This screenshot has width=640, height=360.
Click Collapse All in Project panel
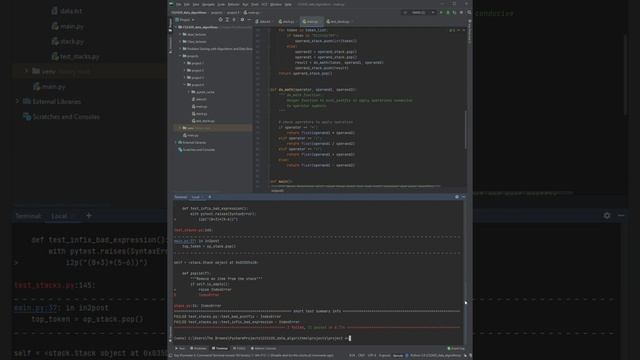pos(234,20)
